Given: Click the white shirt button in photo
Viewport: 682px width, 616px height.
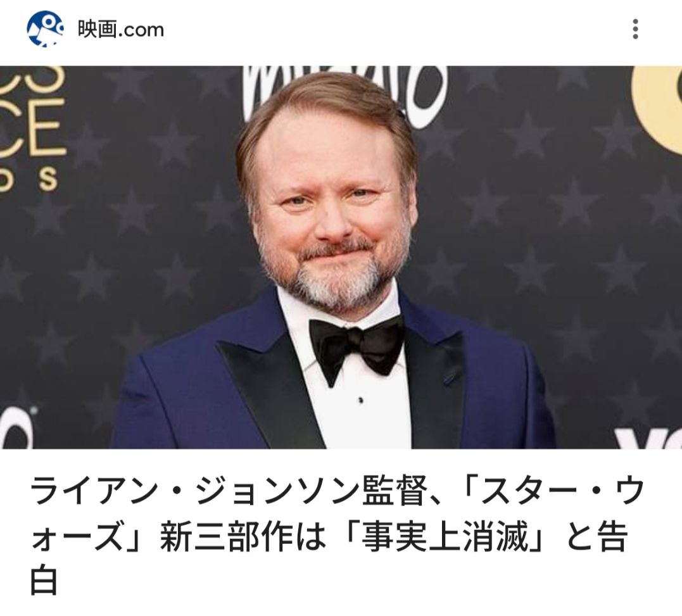Looking at the screenshot, I should (x=360, y=400).
